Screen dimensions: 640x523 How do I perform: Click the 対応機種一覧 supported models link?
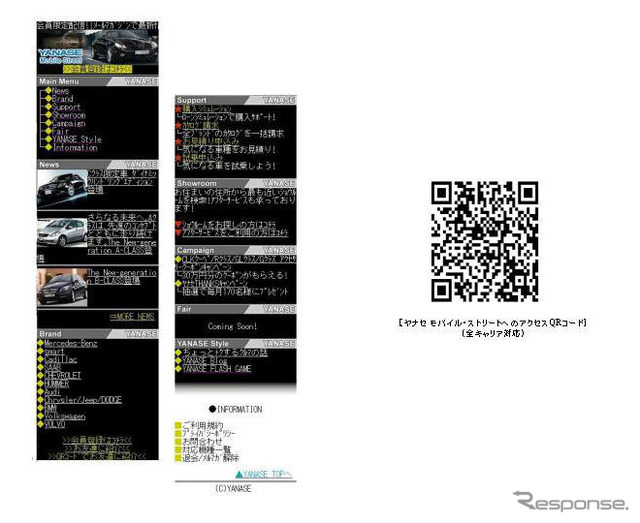[x=206, y=450]
